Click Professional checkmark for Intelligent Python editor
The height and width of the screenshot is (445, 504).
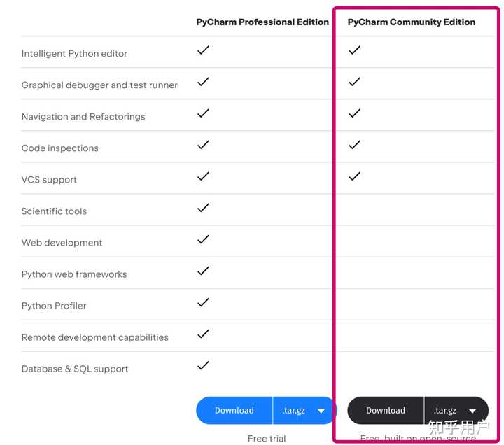point(203,50)
